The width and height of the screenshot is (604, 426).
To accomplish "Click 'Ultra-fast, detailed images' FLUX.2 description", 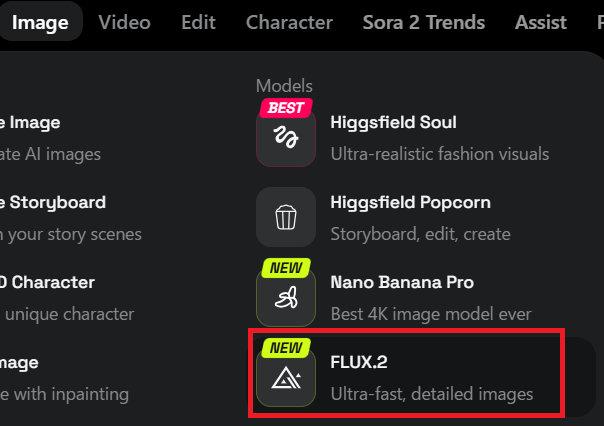I will tap(432, 394).
